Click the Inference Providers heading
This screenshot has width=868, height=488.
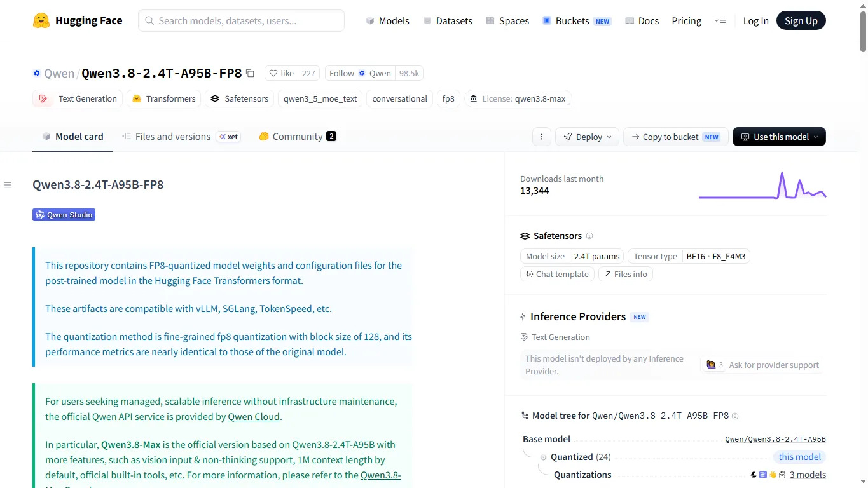click(x=578, y=316)
